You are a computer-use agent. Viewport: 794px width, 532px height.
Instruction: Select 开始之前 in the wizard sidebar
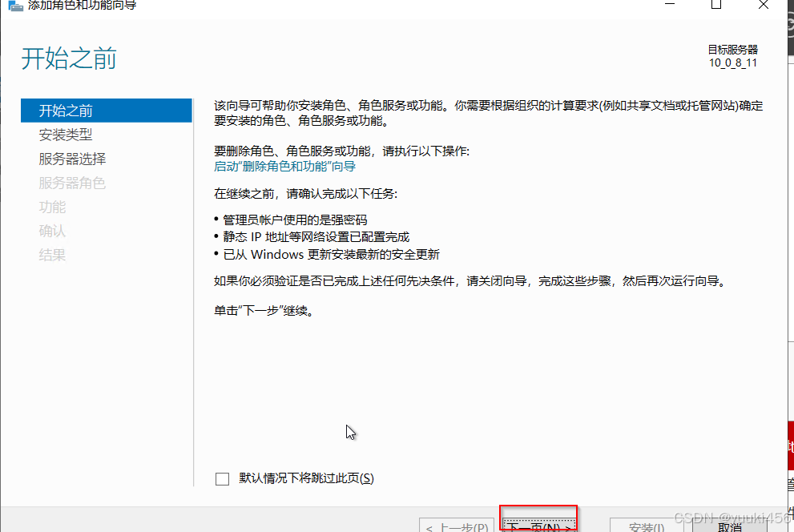point(107,111)
